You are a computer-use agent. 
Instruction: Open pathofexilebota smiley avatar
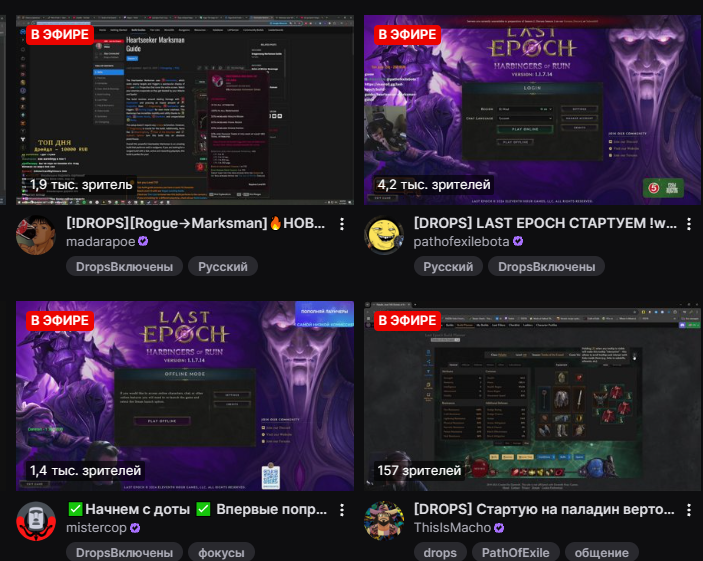[384, 235]
